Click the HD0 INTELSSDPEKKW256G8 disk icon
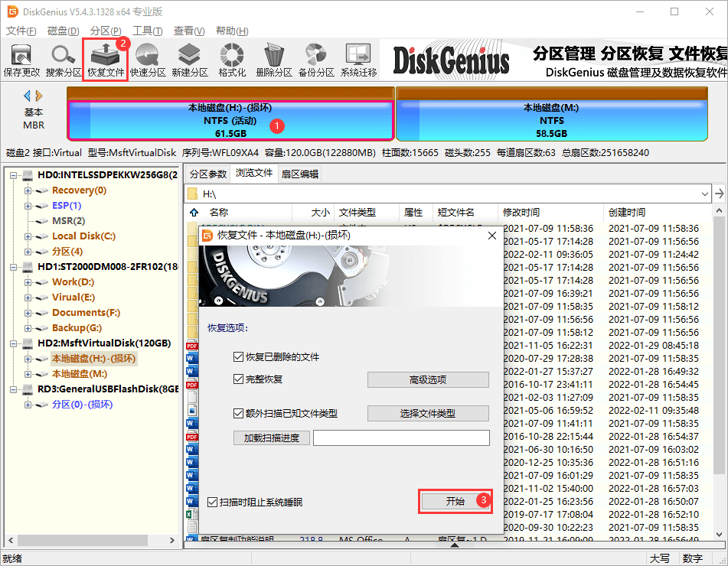 28,175
